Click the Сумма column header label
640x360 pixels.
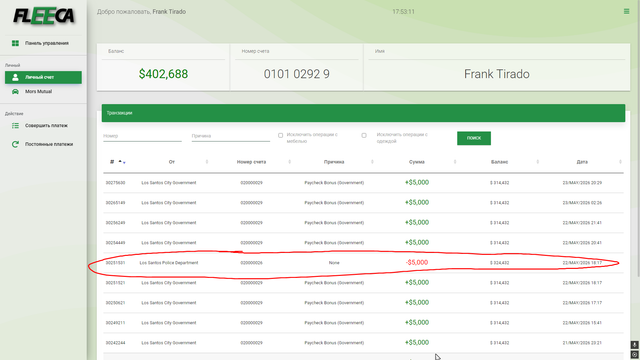coord(417,162)
